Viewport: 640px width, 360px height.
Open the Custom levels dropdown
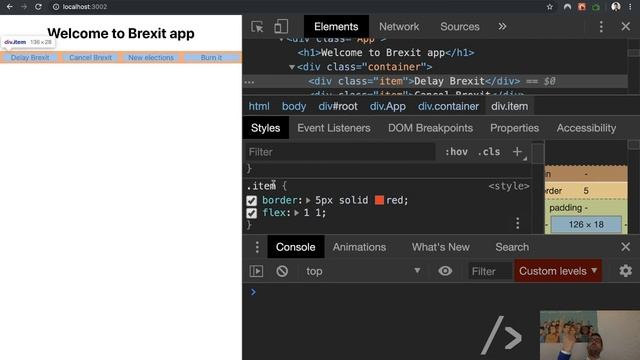tap(558, 271)
